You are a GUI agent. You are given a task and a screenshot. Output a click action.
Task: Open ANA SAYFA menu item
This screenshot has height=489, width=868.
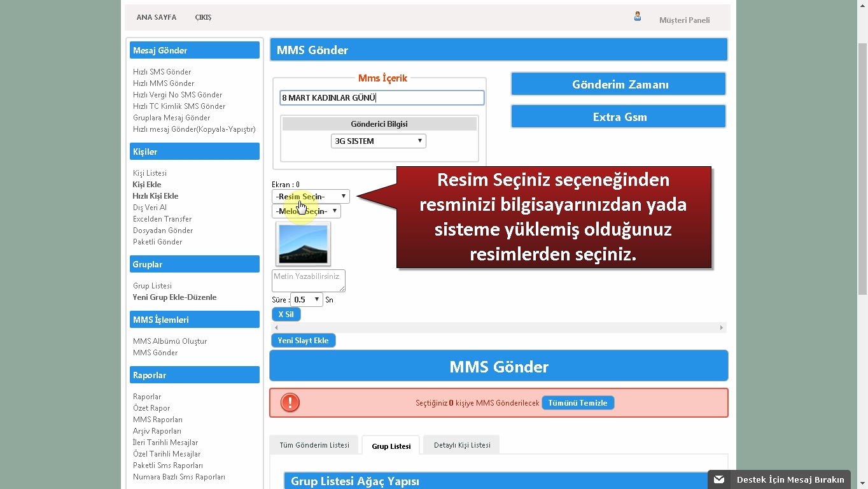[x=157, y=17]
